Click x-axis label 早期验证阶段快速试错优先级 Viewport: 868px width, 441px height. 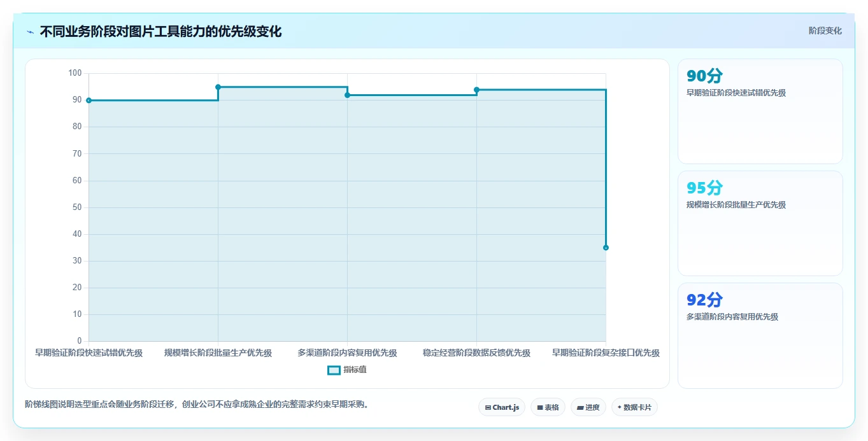coord(89,353)
